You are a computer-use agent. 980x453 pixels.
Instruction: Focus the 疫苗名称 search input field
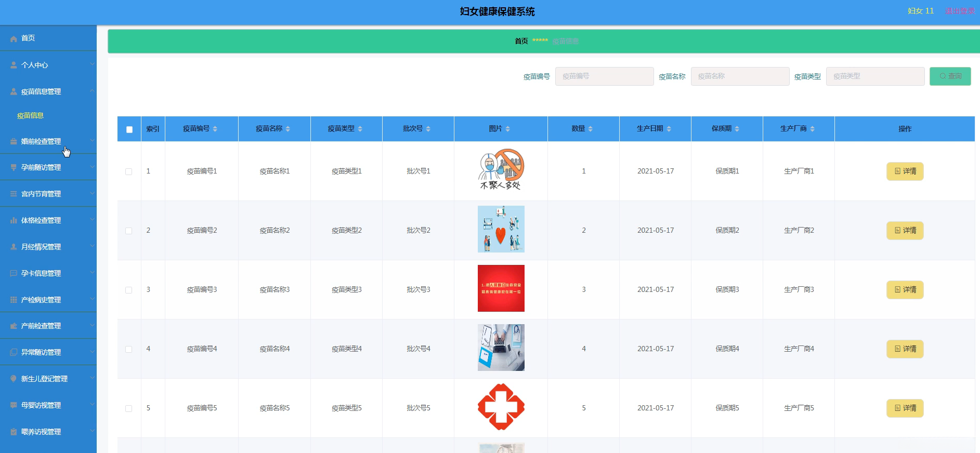740,76
